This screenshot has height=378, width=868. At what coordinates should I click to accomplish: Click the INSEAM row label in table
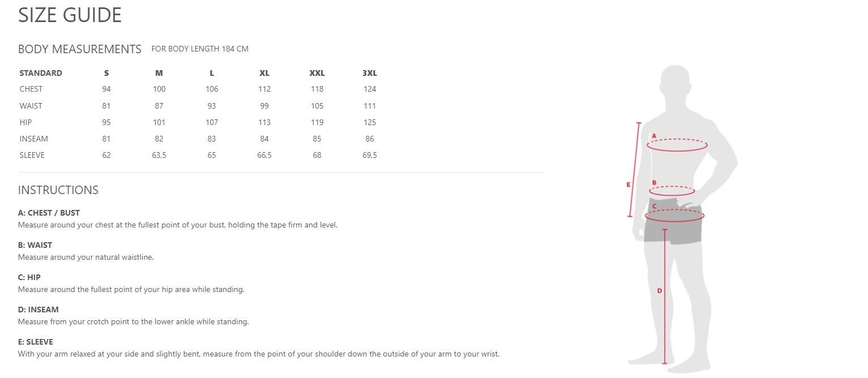point(33,139)
